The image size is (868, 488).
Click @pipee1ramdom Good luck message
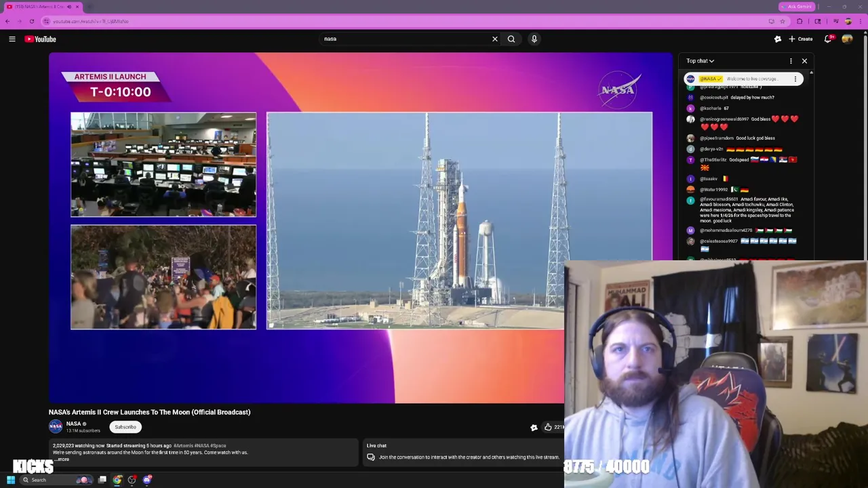point(737,138)
